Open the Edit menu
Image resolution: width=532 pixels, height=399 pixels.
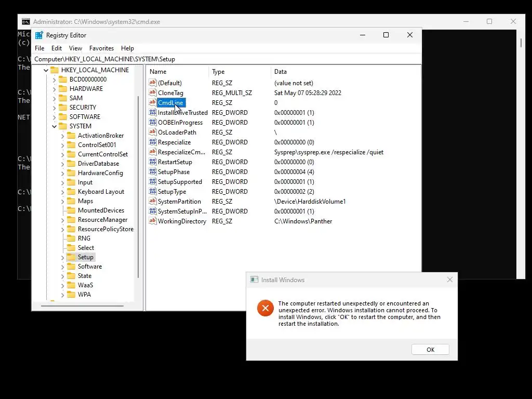pos(56,48)
